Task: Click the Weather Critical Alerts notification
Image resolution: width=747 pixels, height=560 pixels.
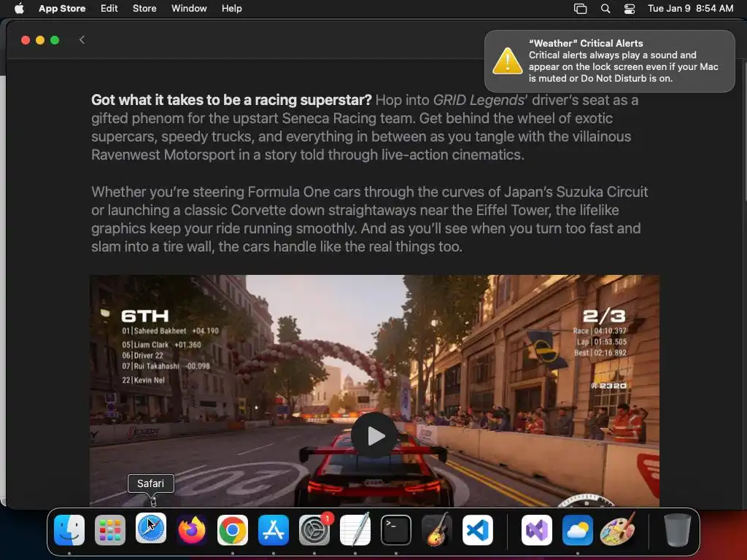Action: coord(610,61)
